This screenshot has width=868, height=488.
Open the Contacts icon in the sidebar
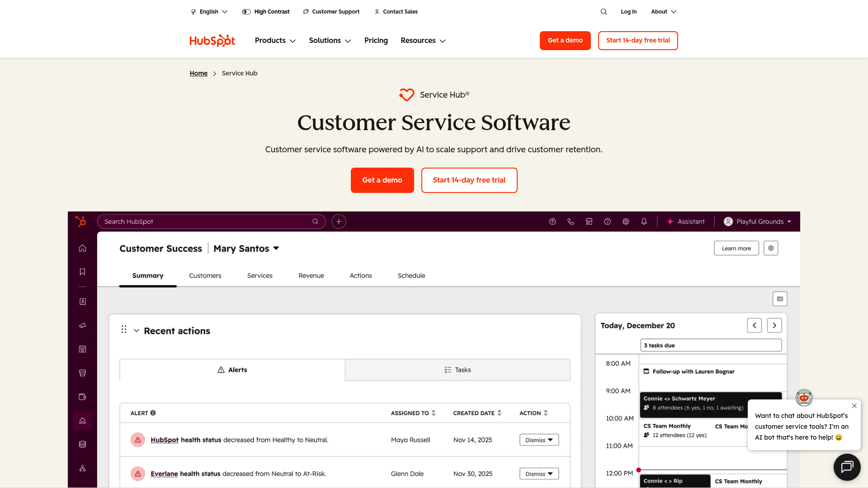82,301
